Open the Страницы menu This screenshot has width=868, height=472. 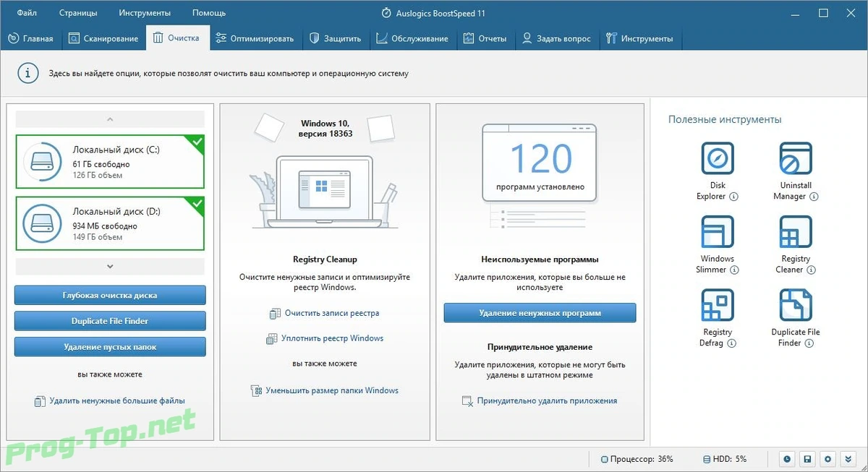(x=77, y=13)
